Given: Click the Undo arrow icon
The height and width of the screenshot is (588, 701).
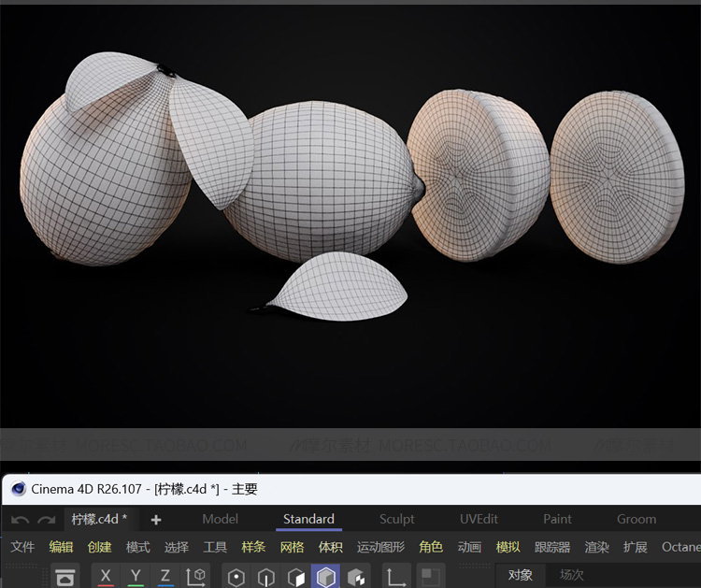Looking at the screenshot, I should coord(20,520).
